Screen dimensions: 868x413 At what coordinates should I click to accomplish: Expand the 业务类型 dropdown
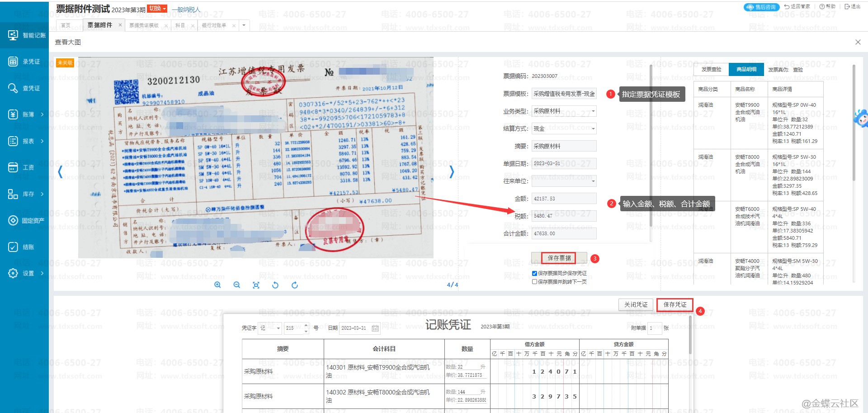(x=593, y=111)
